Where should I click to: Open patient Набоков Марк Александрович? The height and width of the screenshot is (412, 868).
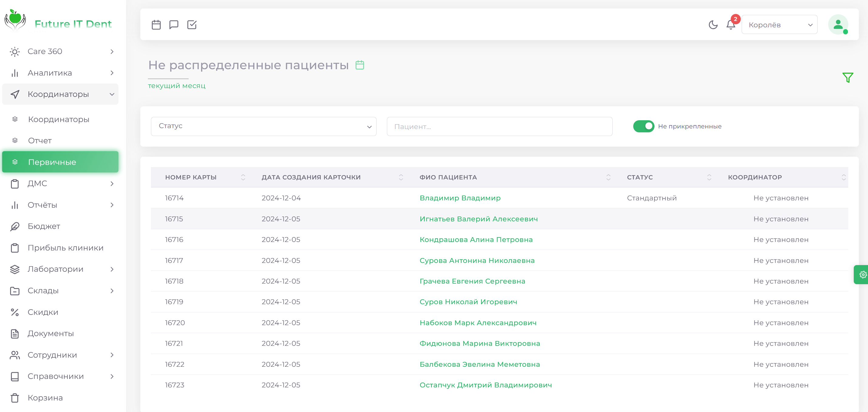pos(478,323)
